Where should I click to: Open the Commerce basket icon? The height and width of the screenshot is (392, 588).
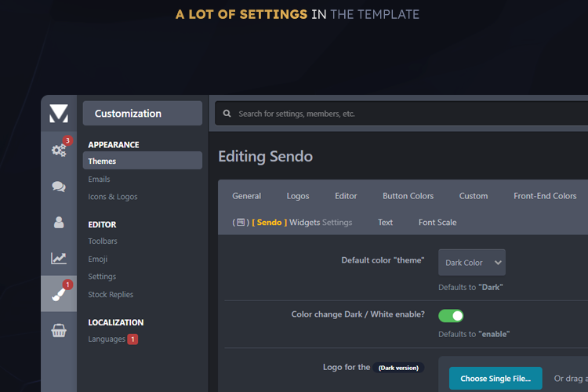point(59,330)
